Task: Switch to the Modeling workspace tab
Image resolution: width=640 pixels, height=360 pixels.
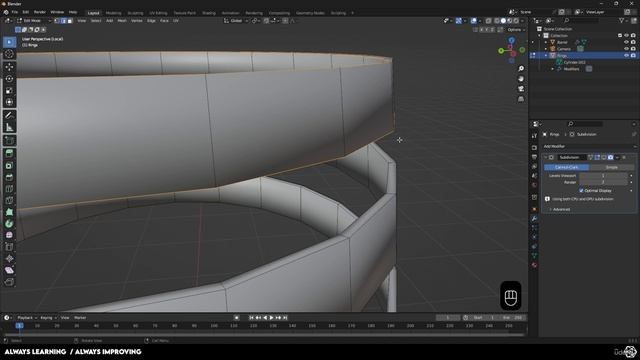Action: pyautogui.click(x=113, y=13)
